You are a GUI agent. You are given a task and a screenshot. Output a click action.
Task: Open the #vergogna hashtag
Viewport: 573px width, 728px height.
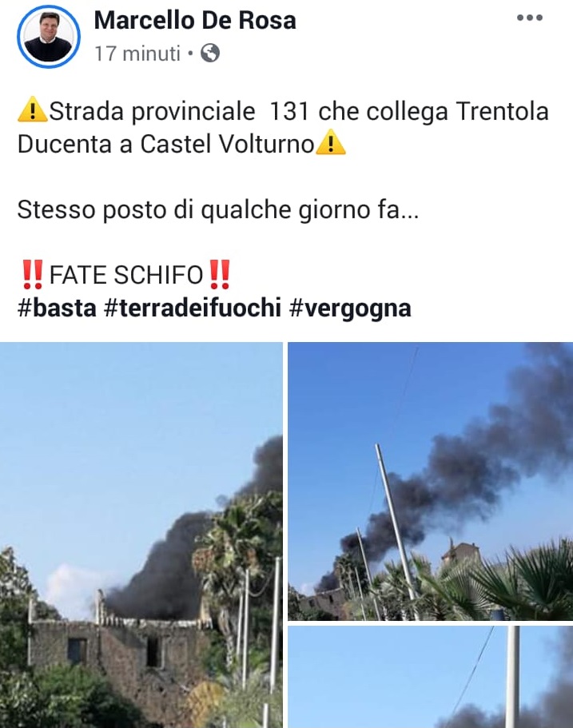(x=350, y=308)
